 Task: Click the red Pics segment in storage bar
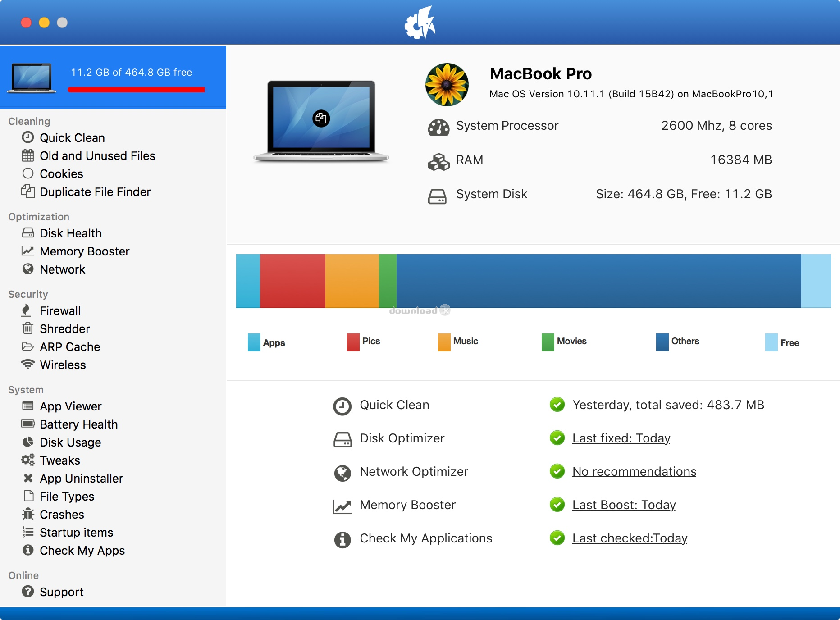(292, 281)
